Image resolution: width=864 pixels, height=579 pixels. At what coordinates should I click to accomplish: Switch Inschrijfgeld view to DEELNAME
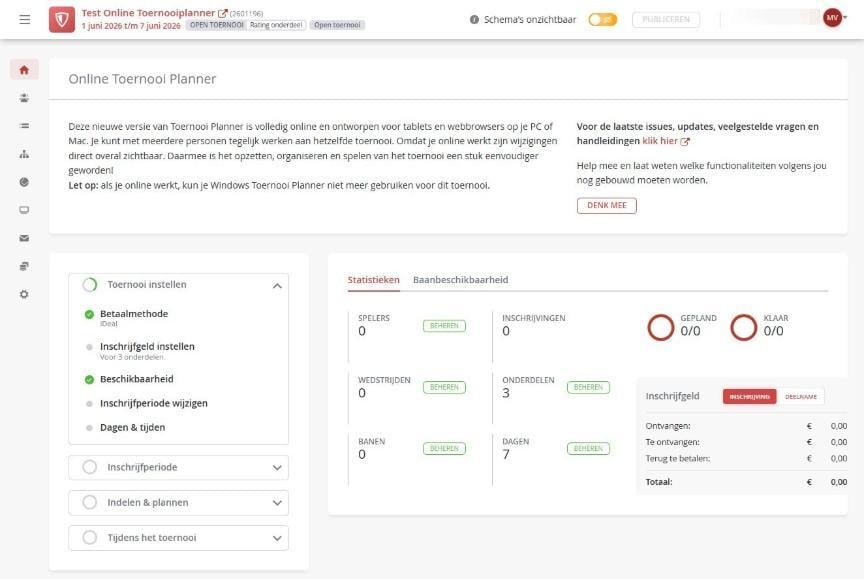coord(801,397)
